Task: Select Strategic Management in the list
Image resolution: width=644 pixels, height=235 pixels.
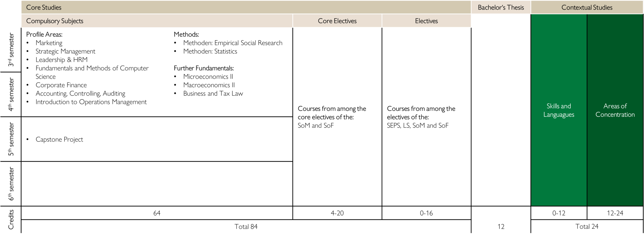Action: click(65, 51)
